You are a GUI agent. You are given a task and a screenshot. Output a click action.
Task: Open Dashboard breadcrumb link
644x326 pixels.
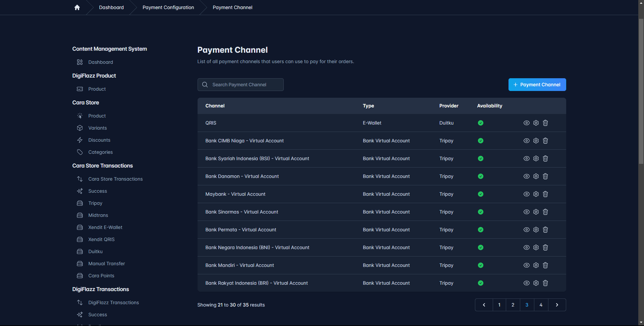[111, 7]
